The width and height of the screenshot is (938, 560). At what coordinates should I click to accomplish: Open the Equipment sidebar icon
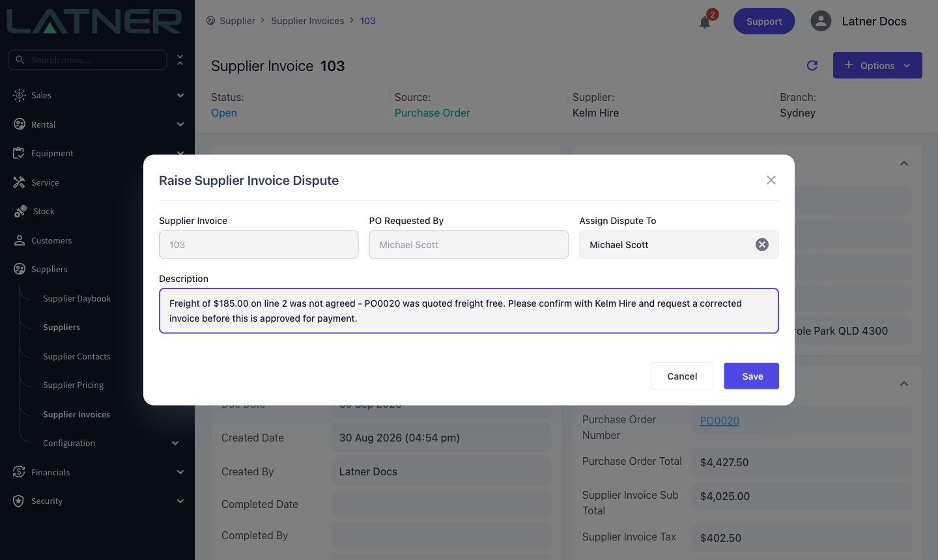point(19,153)
